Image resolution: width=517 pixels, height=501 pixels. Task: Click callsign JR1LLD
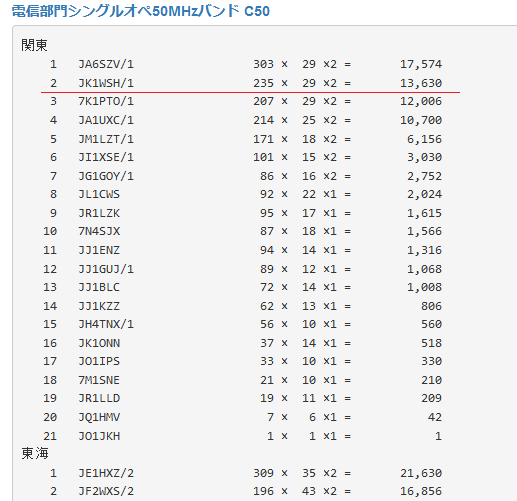pos(99,398)
